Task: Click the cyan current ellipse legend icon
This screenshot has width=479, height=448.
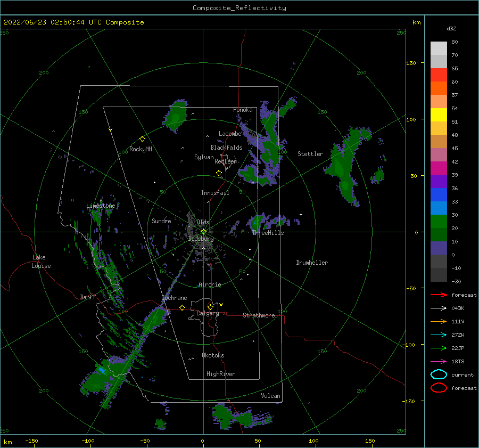Action: (439, 374)
